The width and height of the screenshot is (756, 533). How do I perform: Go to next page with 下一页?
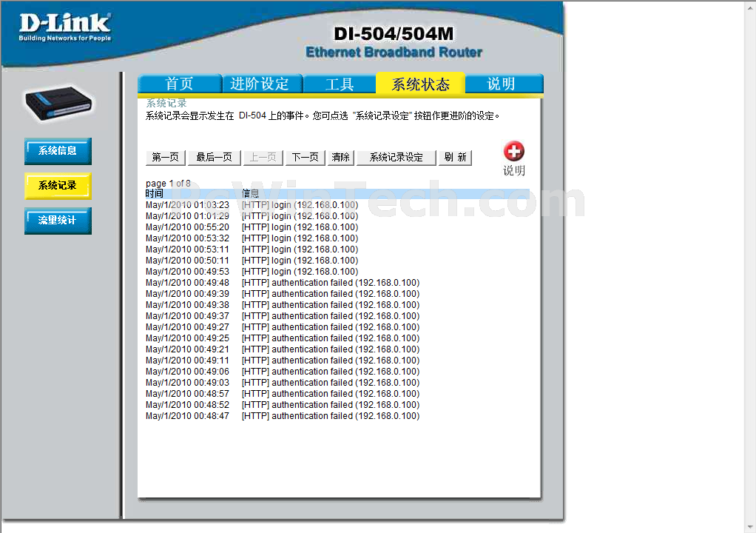306,157
